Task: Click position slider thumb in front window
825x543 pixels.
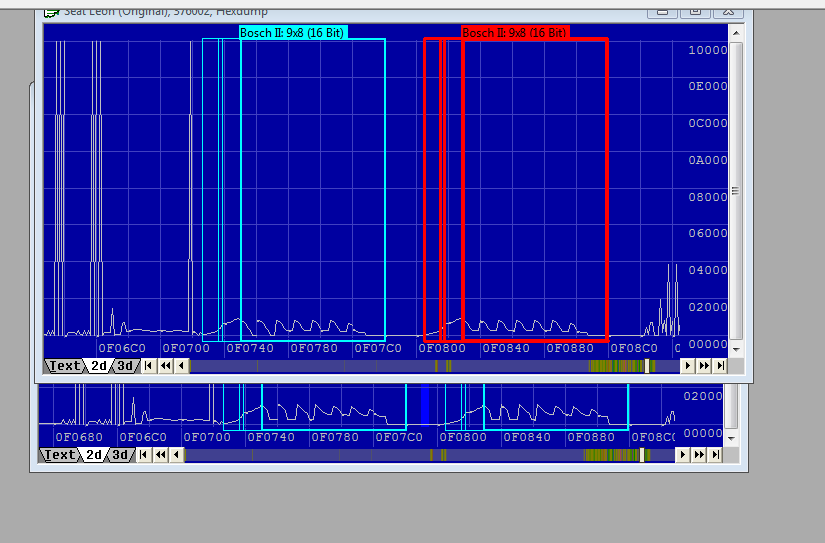Action: (647, 366)
